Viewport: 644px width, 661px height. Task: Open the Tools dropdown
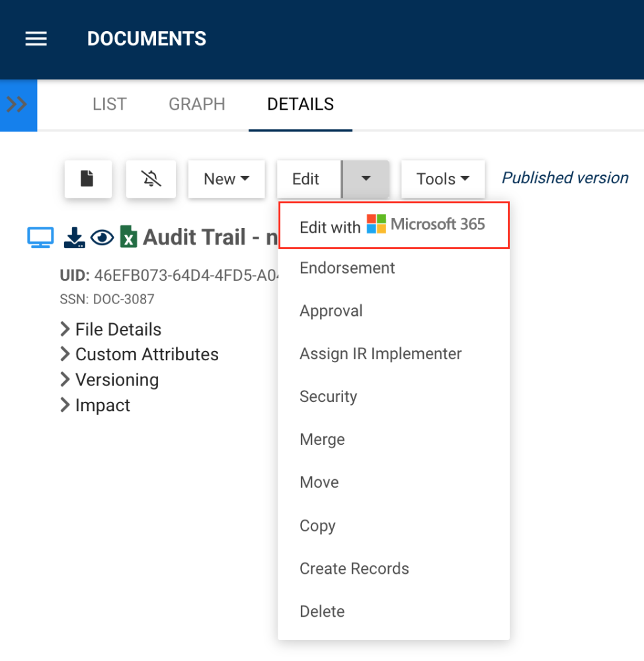442,178
